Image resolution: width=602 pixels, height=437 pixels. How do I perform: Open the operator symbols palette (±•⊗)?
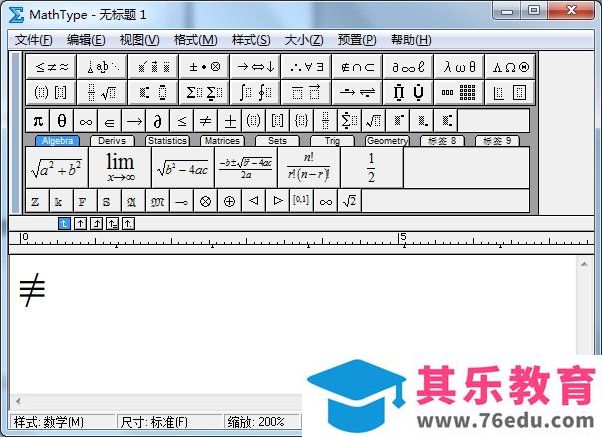204,67
